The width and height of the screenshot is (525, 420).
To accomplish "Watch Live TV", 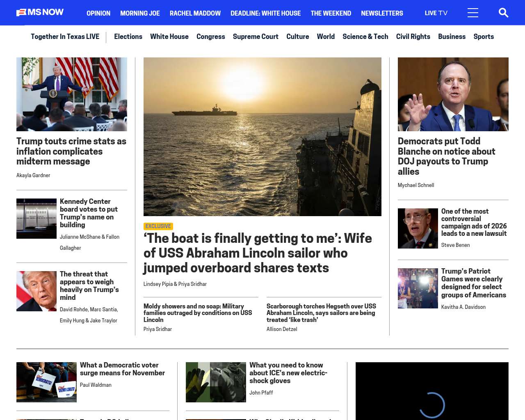I will point(436,13).
